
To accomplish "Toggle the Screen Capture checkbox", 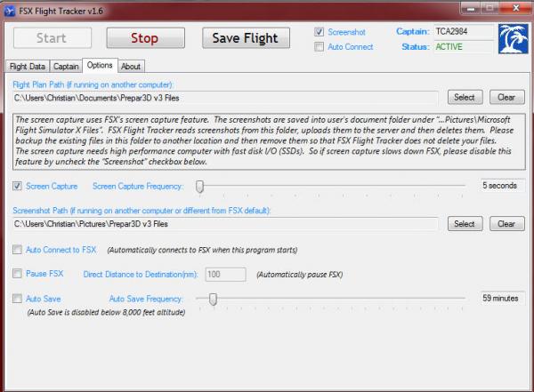I will coord(18,187).
